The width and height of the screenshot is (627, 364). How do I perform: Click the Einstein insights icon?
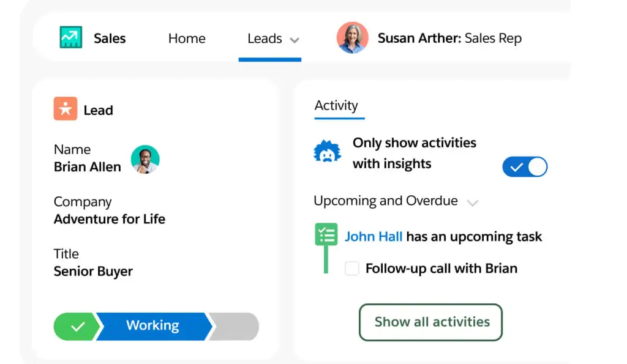coord(326,152)
